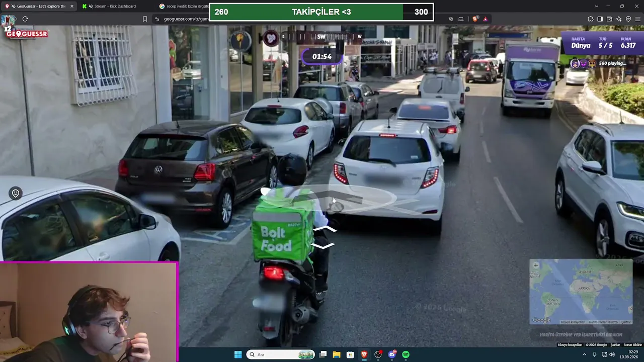Open site settings icon in address bar
Screen dimensions: 644x362
[x=157, y=19]
